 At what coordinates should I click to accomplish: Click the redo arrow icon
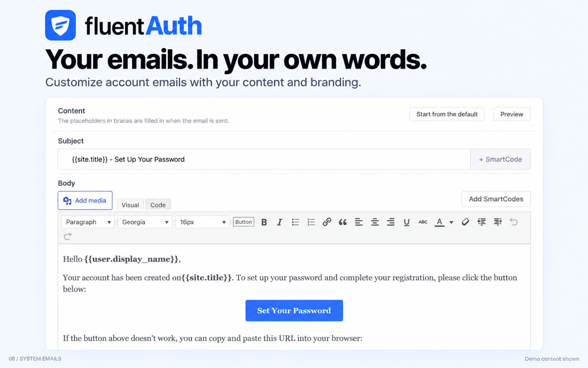click(x=68, y=236)
